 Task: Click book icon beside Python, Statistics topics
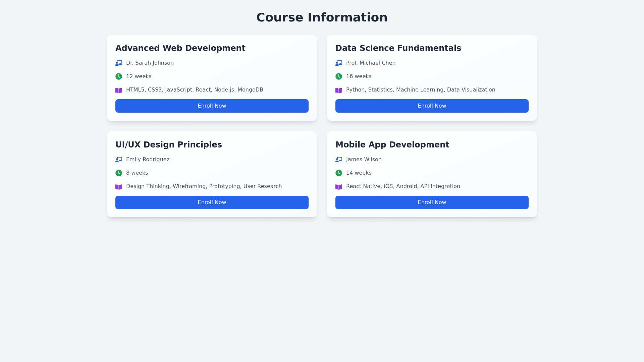click(339, 90)
